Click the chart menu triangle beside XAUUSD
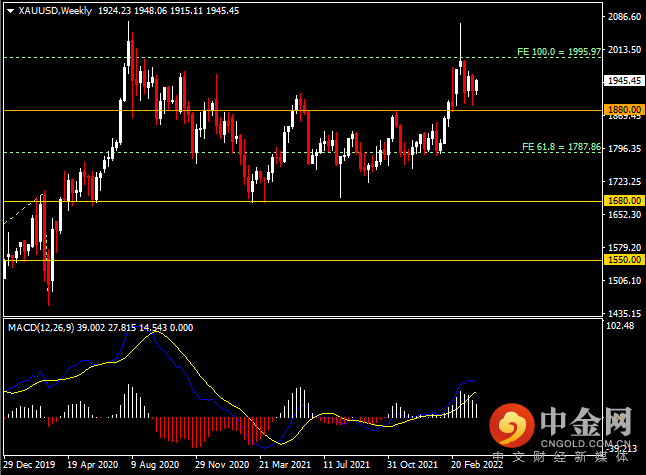Image resolution: width=646 pixels, height=475 pixels. 11,11
